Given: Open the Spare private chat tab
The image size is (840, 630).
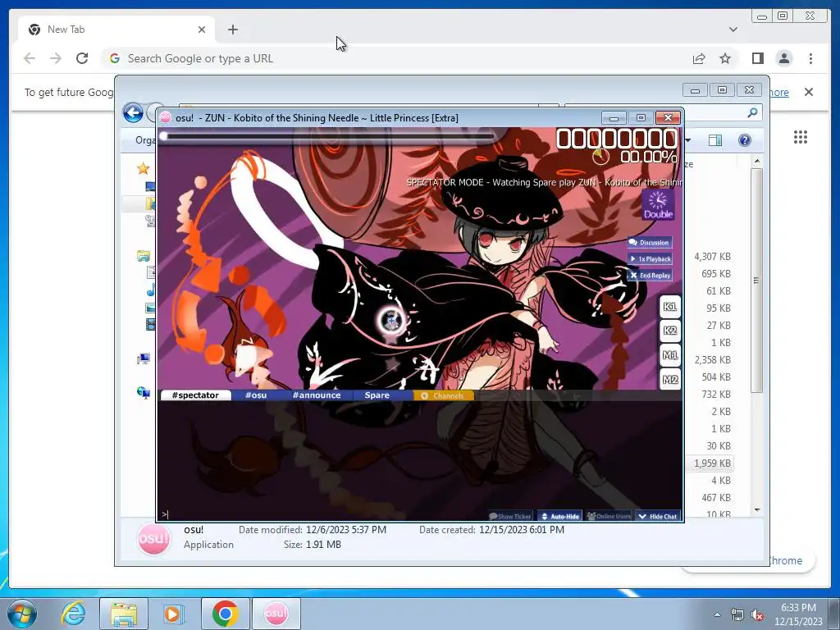Looking at the screenshot, I should point(377,395).
